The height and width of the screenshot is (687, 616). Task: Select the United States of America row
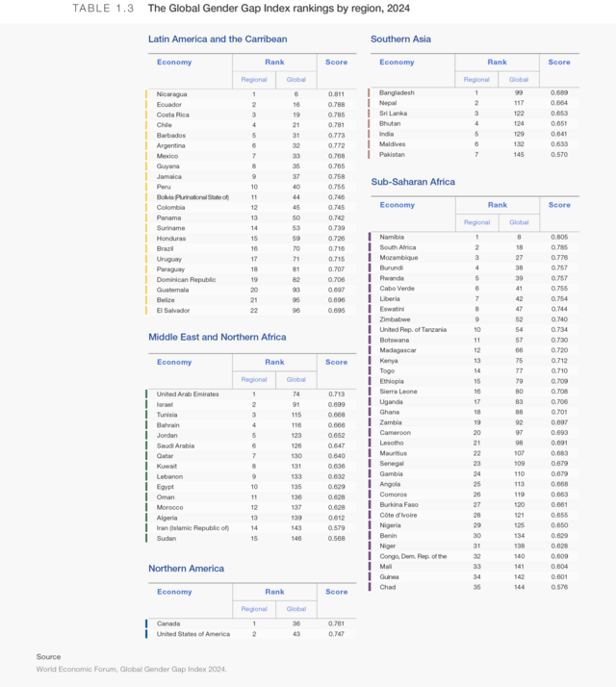coord(193,634)
